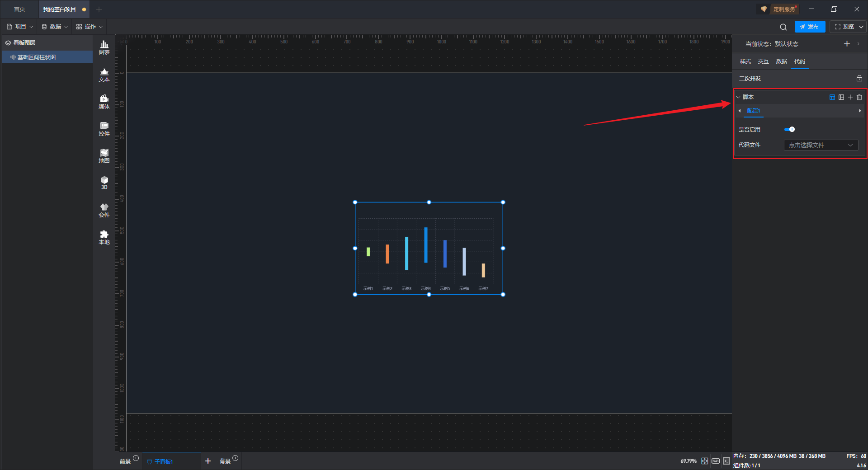Image resolution: width=868 pixels, height=470 pixels.
Task: Open the 图表 chart components panel
Action: click(x=104, y=47)
